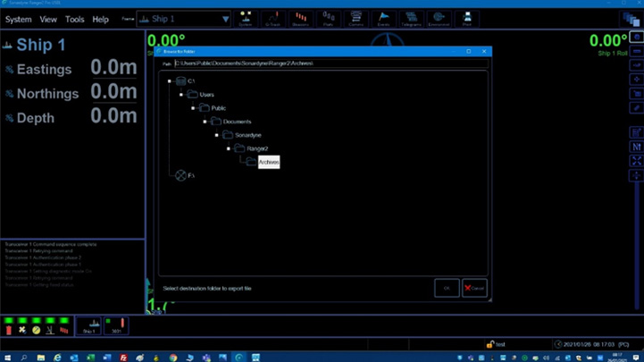Select the Documents folder in the tree

click(x=237, y=122)
